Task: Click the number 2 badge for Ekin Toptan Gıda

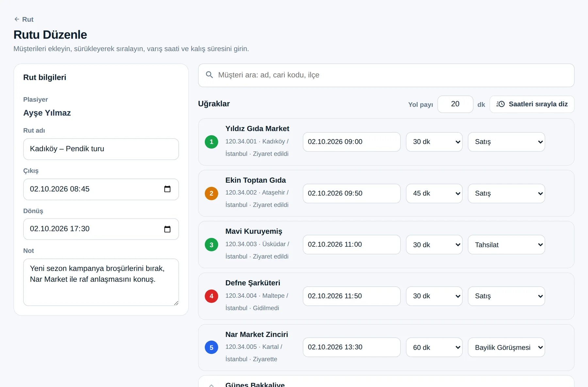Action: (x=211, y=193)
